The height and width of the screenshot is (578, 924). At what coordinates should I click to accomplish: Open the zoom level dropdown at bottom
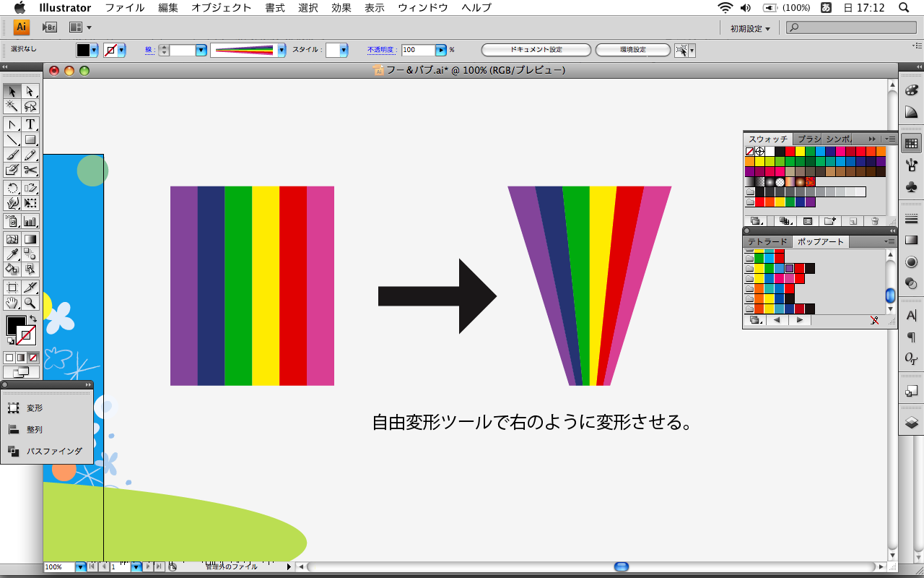(80, 567)
